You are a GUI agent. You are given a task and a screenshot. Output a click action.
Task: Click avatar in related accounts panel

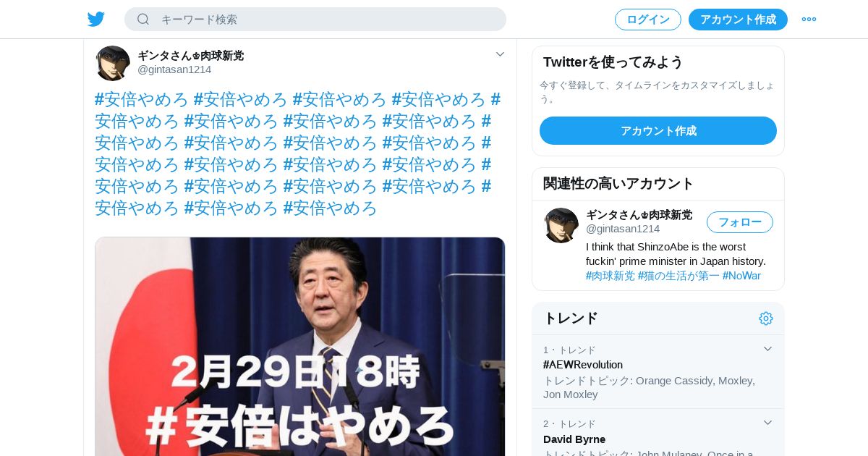(561, 225)
